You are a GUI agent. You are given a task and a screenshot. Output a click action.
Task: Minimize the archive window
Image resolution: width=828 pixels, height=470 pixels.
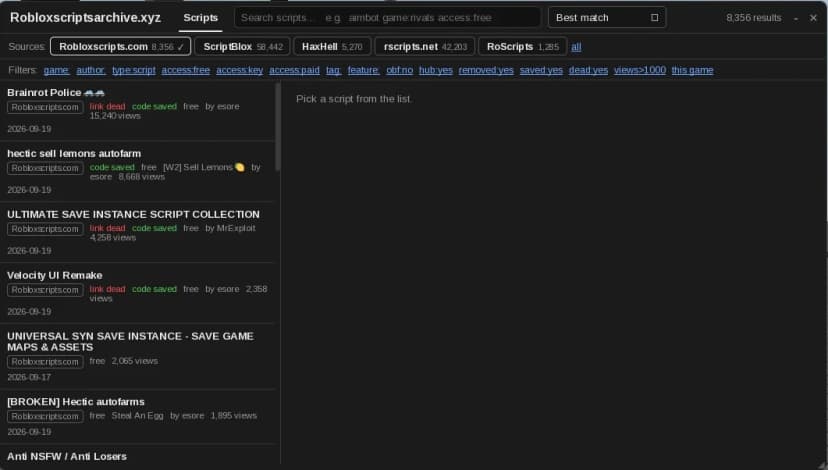click(796, 18)
